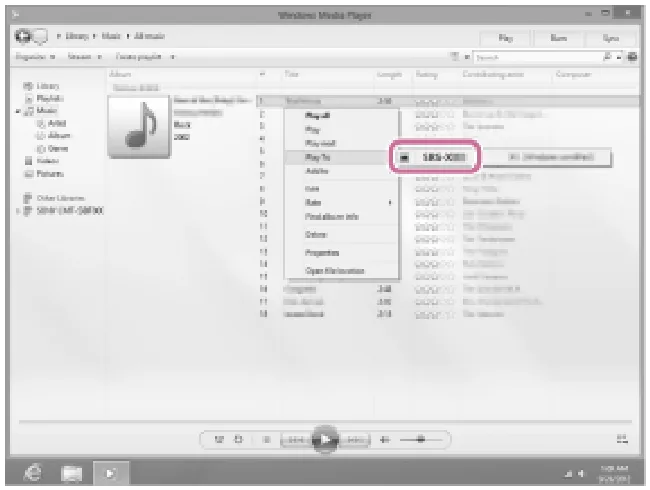Select Other Libraries in the sidebar
The height and width of the screenshot is (490, 650).
click(x=61, y=198)
